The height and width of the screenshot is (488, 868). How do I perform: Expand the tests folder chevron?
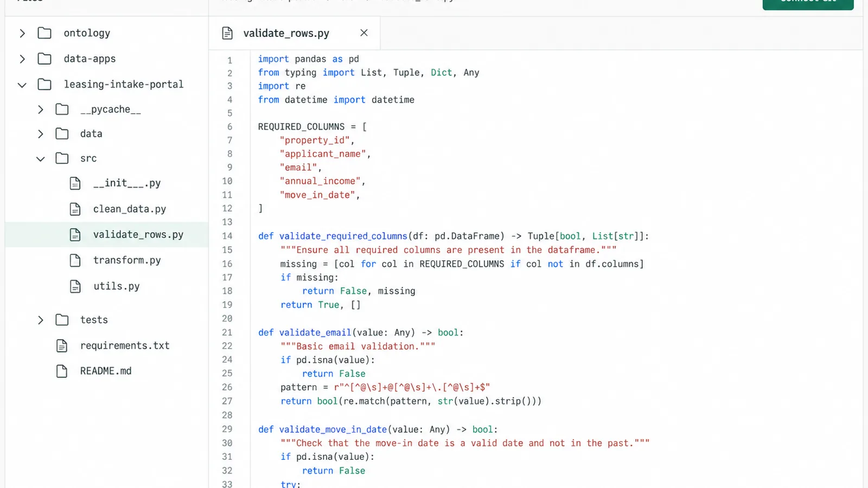(x=40, y=320)
